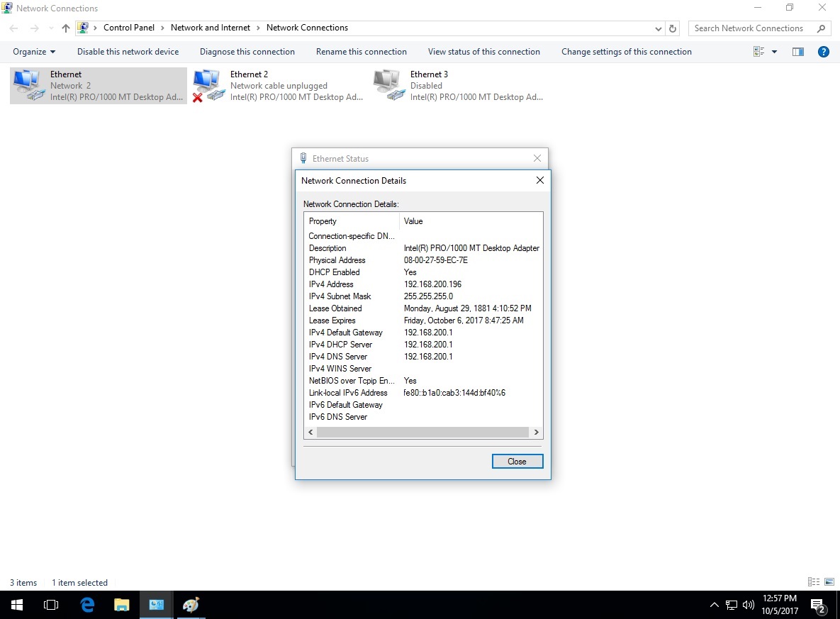Disable this network device
The image size is (840, 619).
[128, 52]
